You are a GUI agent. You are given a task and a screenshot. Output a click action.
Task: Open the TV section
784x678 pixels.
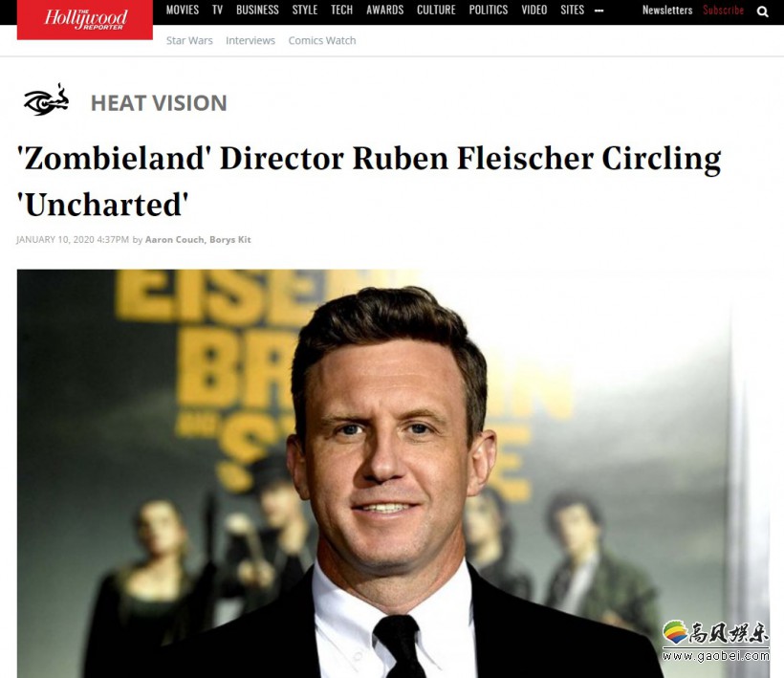[217, 10]
